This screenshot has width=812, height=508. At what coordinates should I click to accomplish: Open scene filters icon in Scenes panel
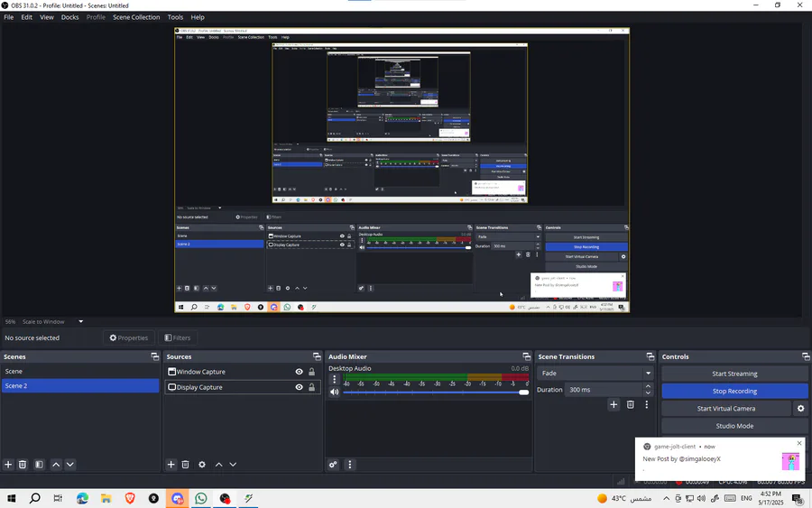click(x=39, y=465)
